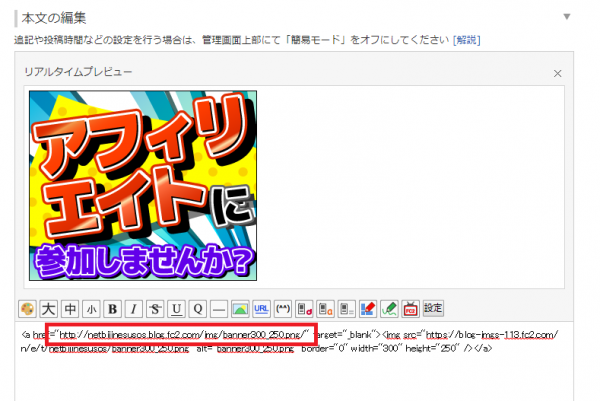This screenshot has width=600, height=401.
Task: Insert blockquote with Q button
Action: 198,307
